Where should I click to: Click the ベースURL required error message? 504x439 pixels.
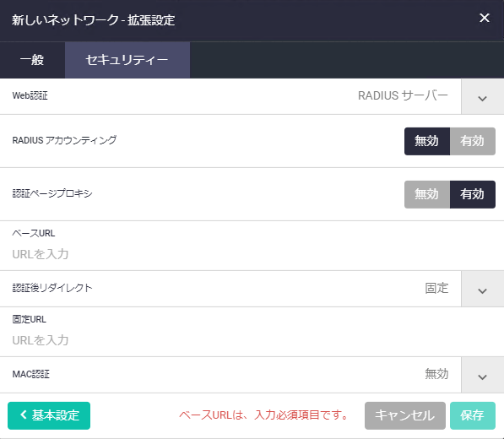click(x=263, y=415)
